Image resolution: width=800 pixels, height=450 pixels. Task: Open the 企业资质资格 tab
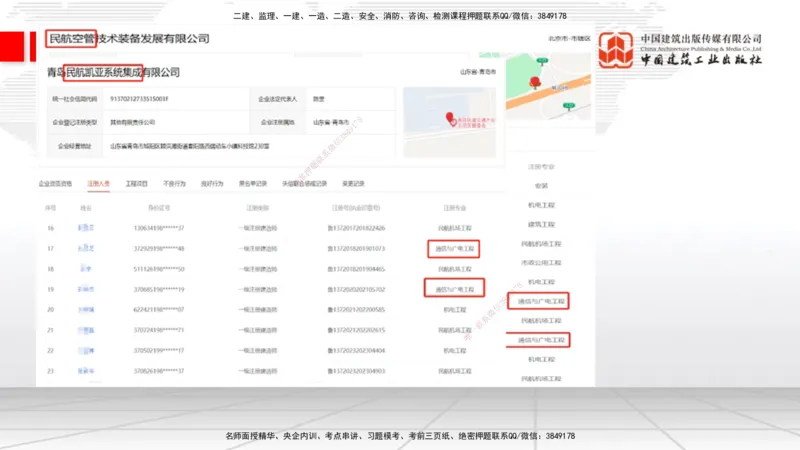point(55,184)
